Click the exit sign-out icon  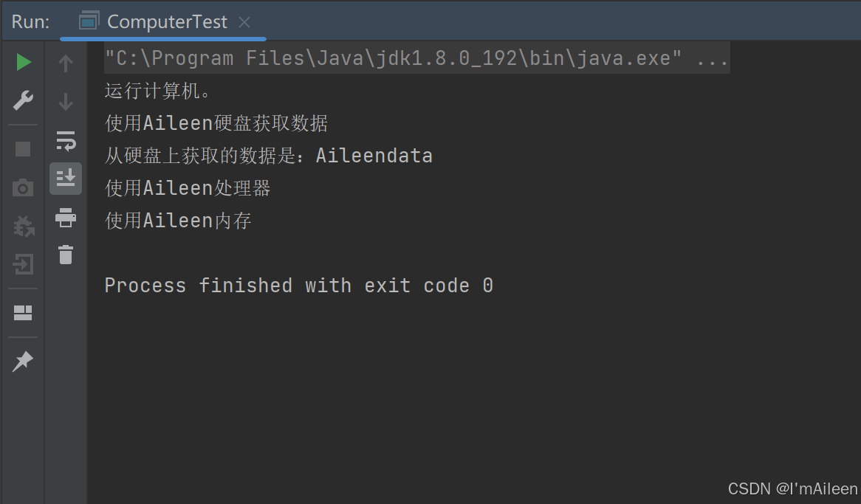tap(23, 265)
